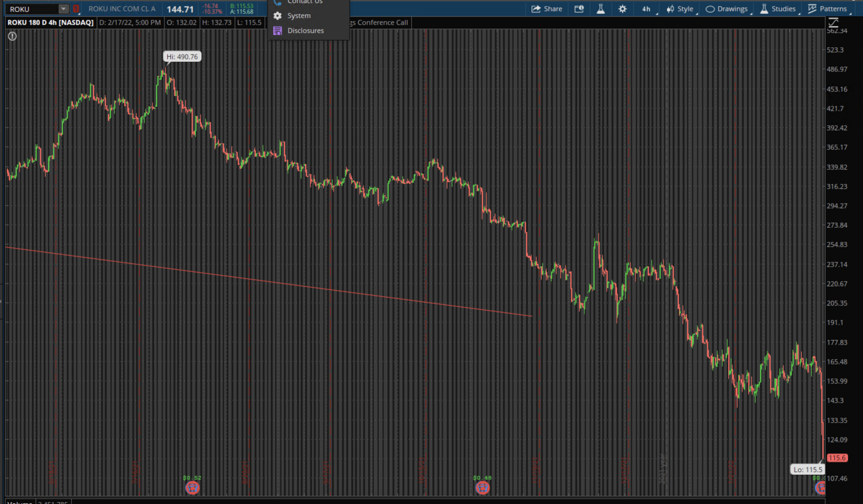Click the D: 2/17/22, 5:00 PM date readout

[x=130, y=23]
